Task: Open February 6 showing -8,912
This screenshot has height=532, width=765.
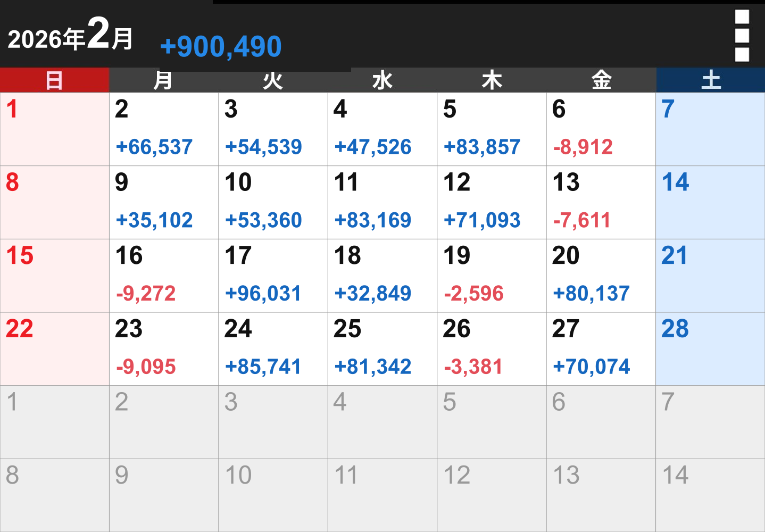Action: coord(601,129)
